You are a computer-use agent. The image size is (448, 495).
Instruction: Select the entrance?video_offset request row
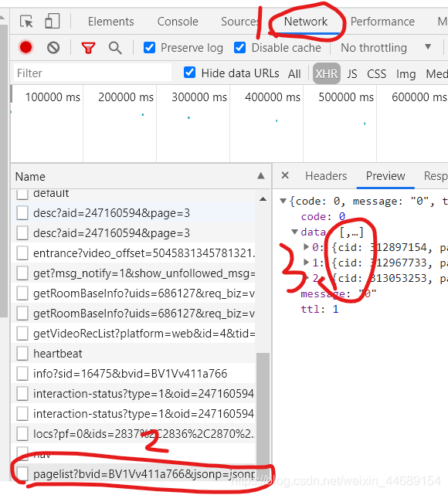click(134, 253)
